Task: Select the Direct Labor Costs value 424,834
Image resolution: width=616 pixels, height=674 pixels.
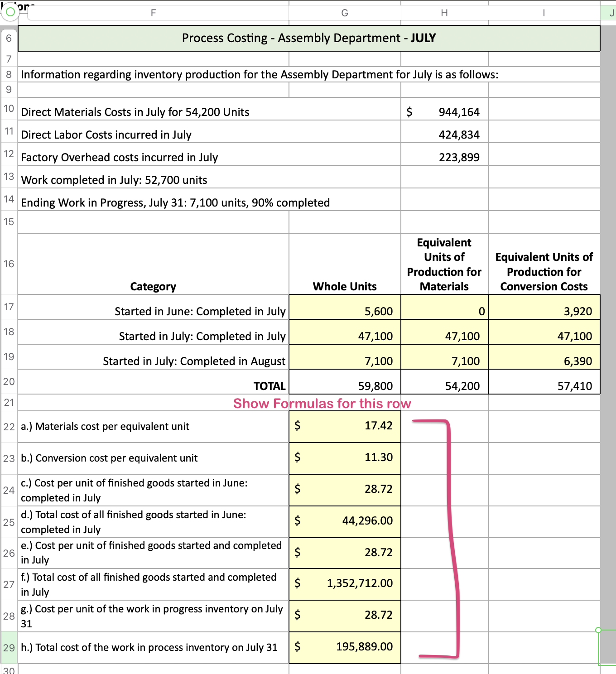Action: click(x=444, y=135)
